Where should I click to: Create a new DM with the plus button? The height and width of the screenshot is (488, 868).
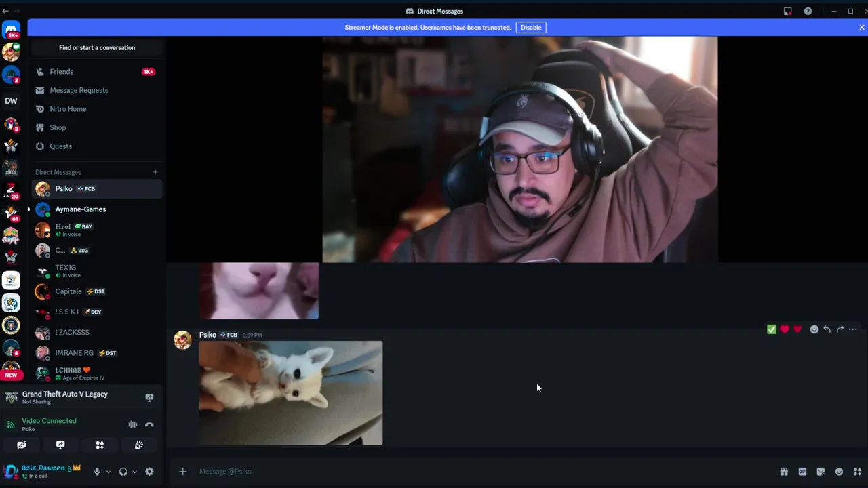click(x=155, y=172)
